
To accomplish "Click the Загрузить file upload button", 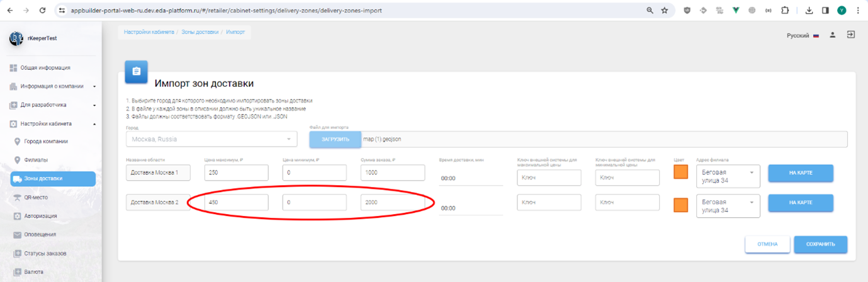I will coord(335,139).
